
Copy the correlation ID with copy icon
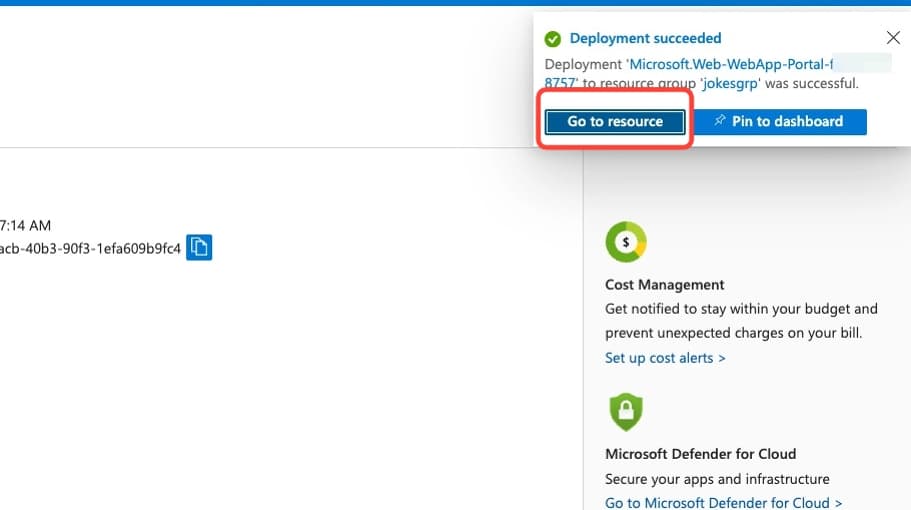click(199, 247)
